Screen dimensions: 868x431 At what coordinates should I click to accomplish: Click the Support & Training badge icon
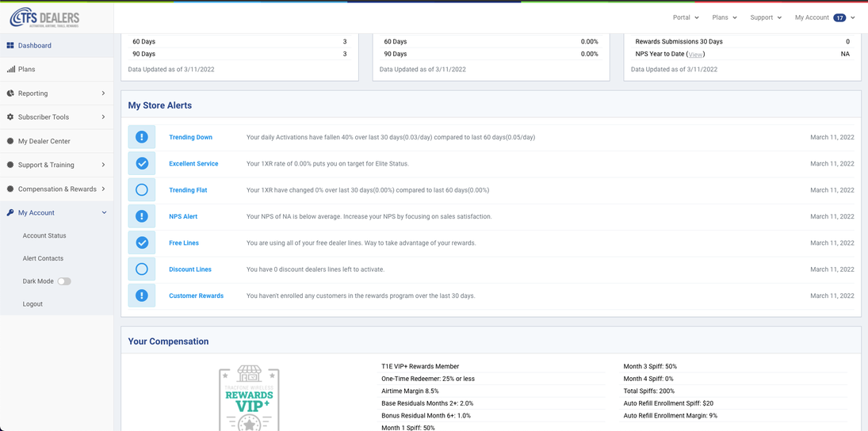click(x=10, y=165)
